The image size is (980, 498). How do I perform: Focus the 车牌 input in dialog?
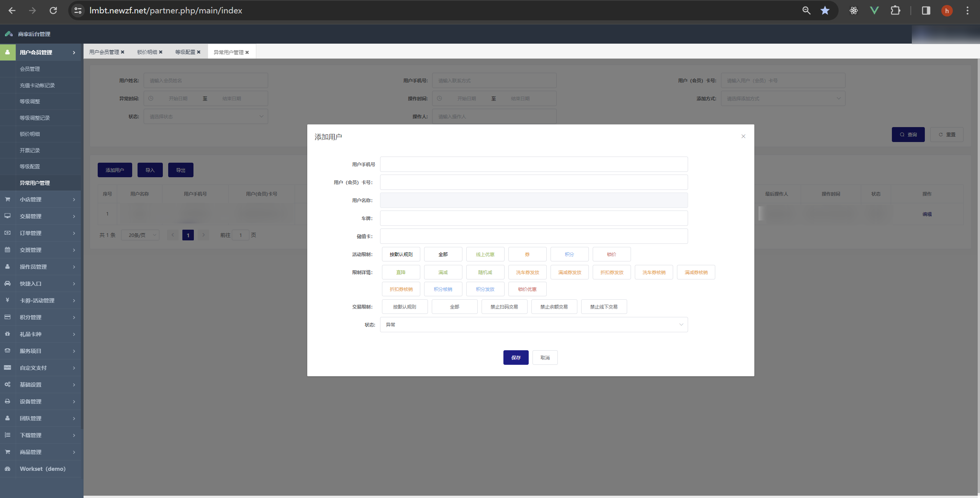[534, 218]
